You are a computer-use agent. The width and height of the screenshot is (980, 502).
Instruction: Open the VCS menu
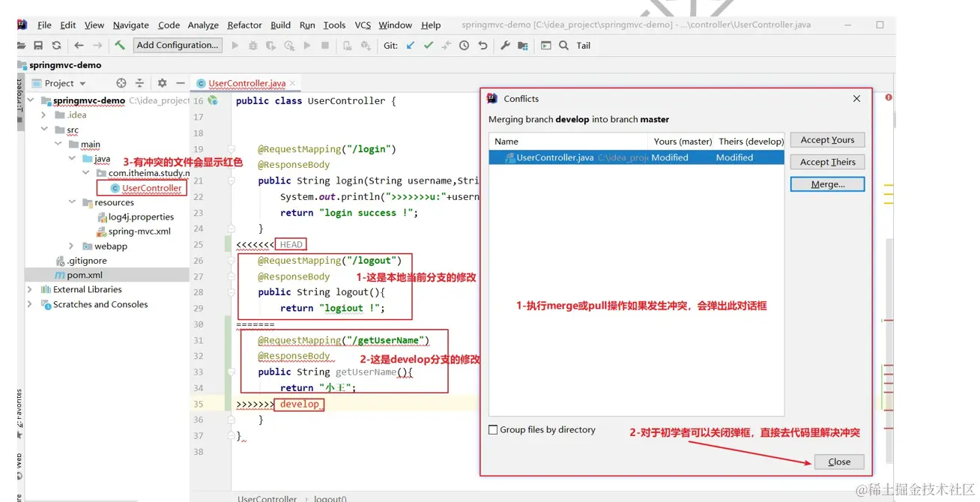point(363,25)
